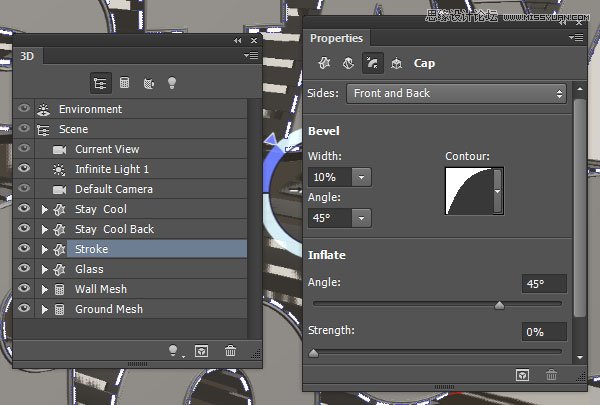Filter 3D panel by lights

[172, 83]
